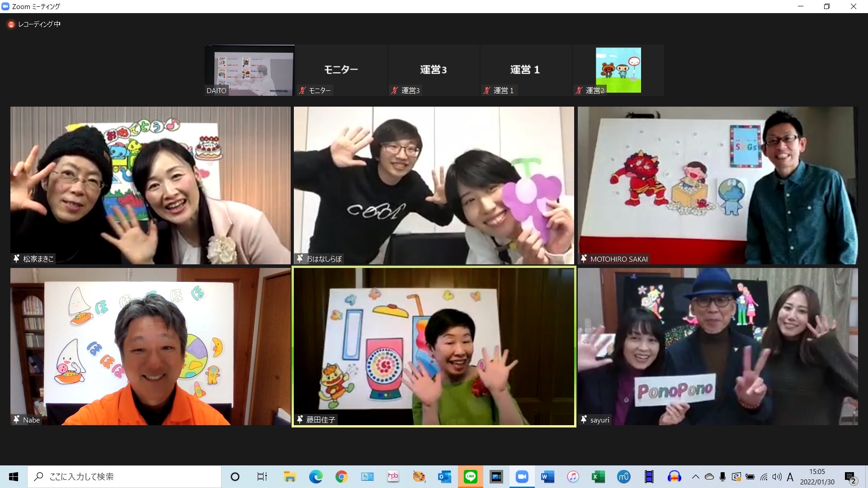Click the active Zoom taskbar icon

(522, 477)
